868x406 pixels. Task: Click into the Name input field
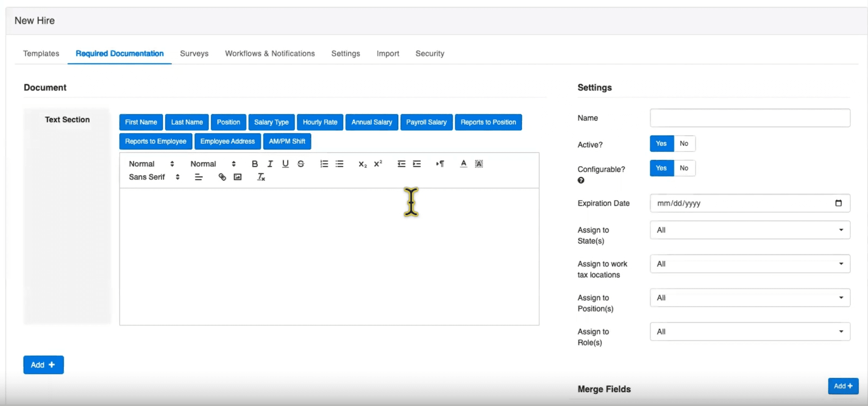point(749,118)
